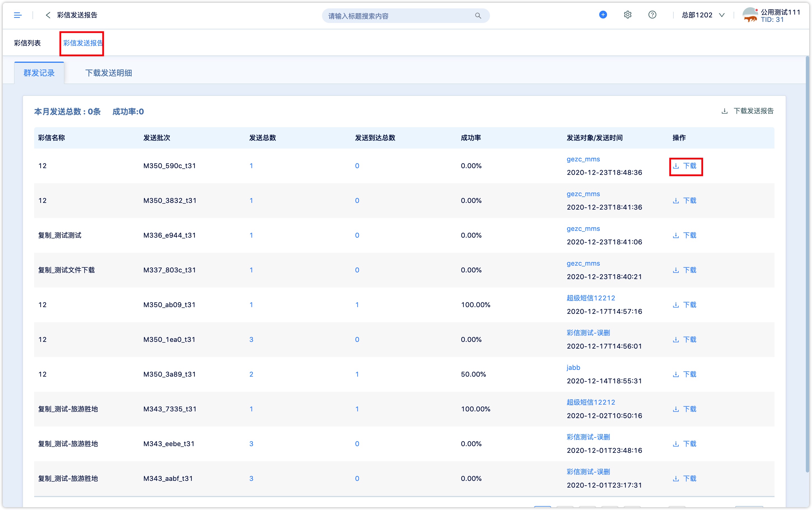Click delivered count 1 for M343_7335_t31
Screen dimensions: 812x510
pos(357,409)
